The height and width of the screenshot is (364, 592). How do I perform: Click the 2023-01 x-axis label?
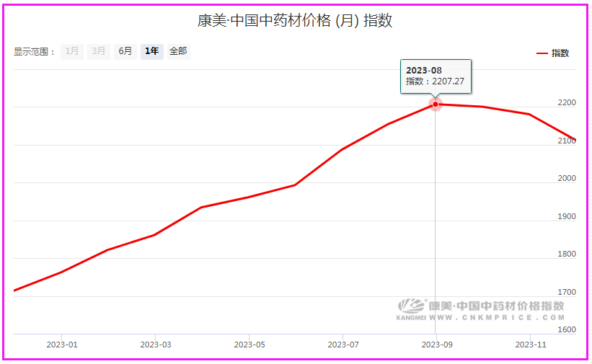(62, 345)
